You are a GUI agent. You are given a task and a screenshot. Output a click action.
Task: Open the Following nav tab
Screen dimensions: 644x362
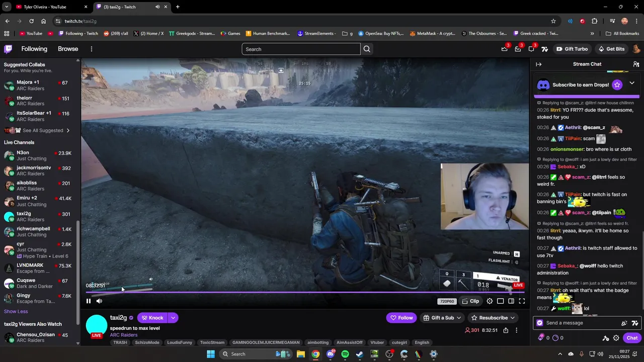(x=34, y=49)
